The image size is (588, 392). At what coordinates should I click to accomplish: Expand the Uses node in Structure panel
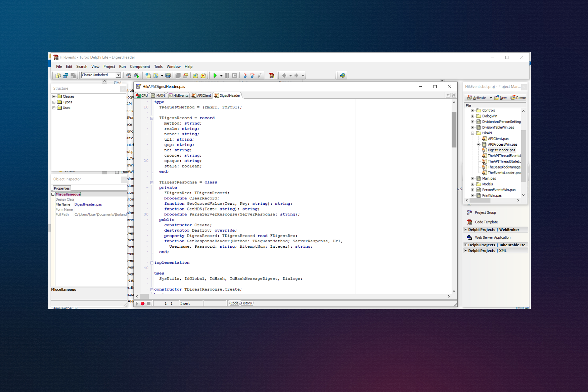tap(54, 108)
